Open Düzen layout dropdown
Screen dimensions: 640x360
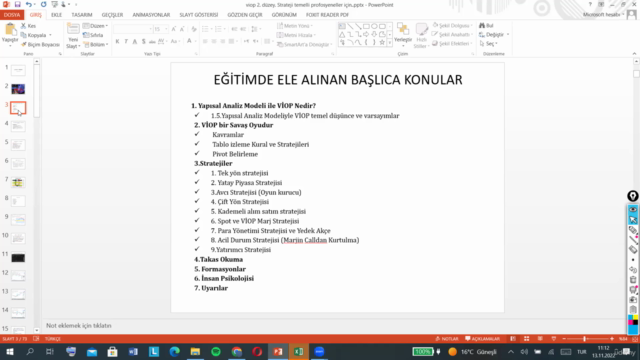coord(96,26)
